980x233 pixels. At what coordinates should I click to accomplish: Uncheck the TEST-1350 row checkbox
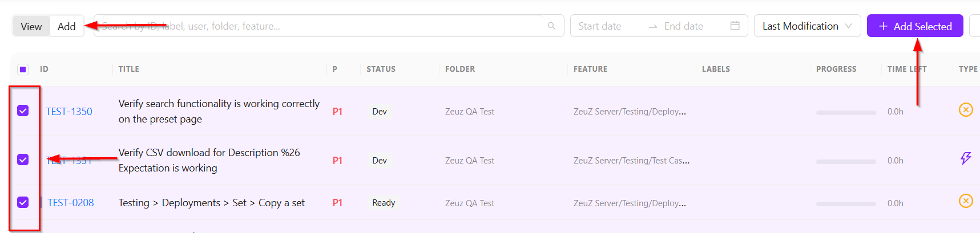pos(23,111)
